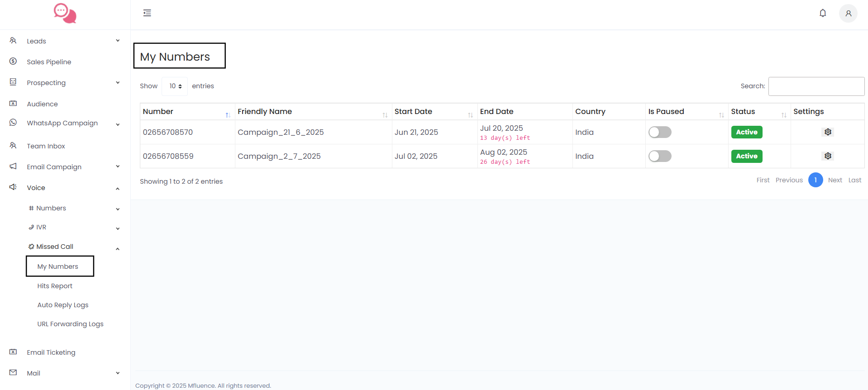Click in the Search input field
The height and width of the screenshot is (390, 868).
point(816,86)
